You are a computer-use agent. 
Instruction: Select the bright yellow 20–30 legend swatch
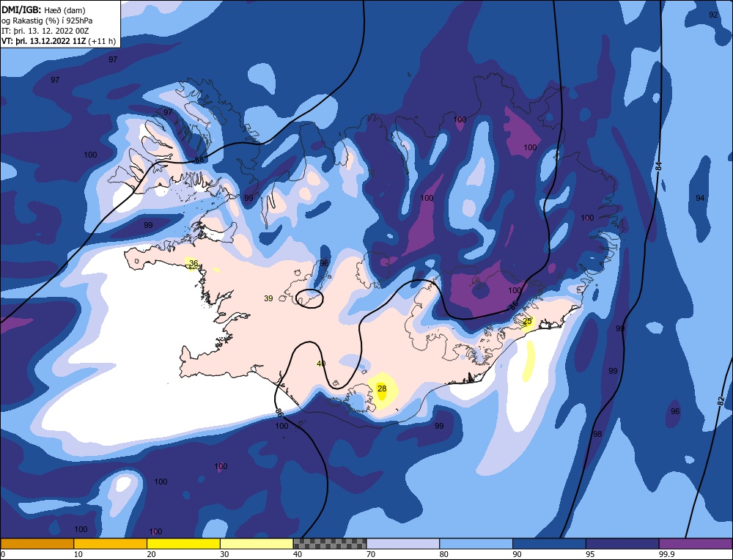pyautogui.click(x=183, y=544)
